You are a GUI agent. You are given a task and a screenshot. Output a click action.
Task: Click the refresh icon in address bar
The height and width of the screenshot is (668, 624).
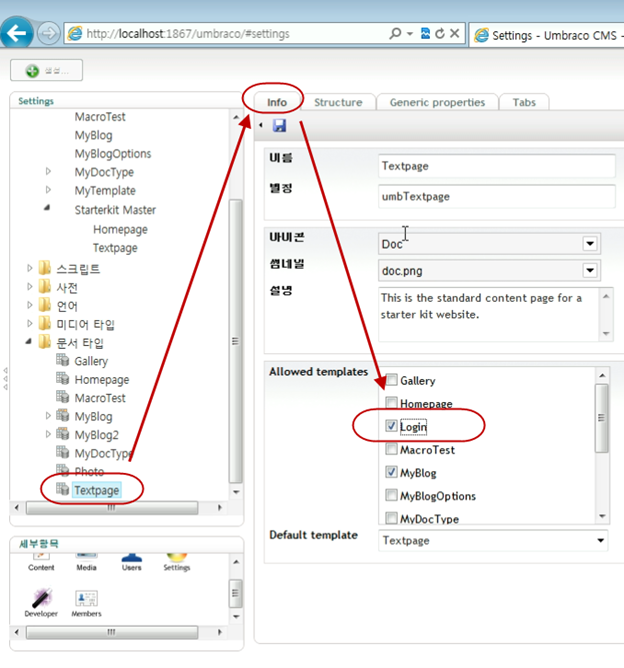pyautogui.click(x=440, y=33)
